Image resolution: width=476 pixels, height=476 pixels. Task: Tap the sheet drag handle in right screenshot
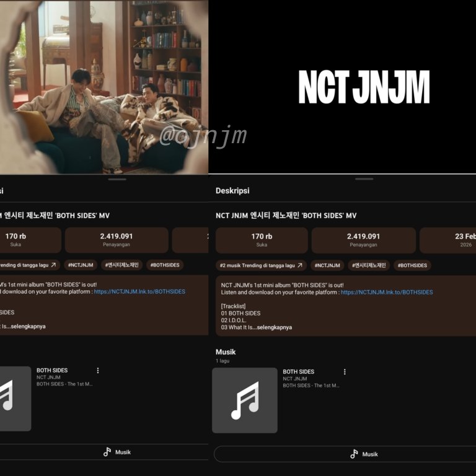tap(364, 179)
